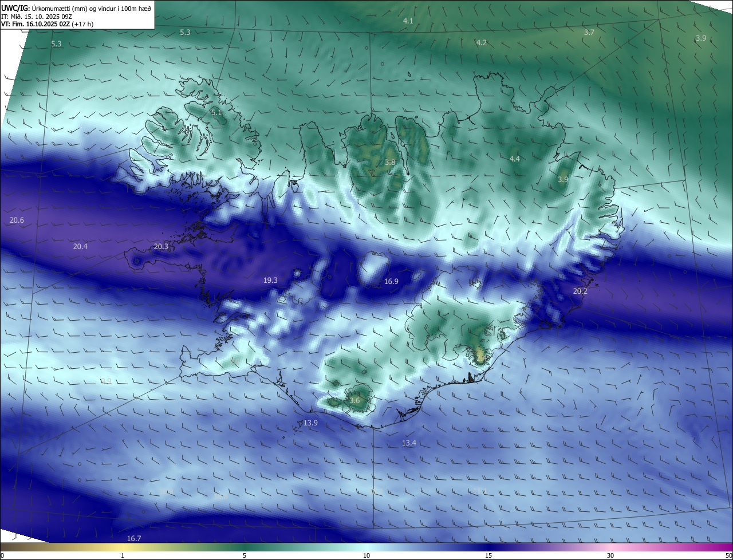Click the colorbar tick labeled 10
The image size is (733, 560).
[x=366, y=555]
